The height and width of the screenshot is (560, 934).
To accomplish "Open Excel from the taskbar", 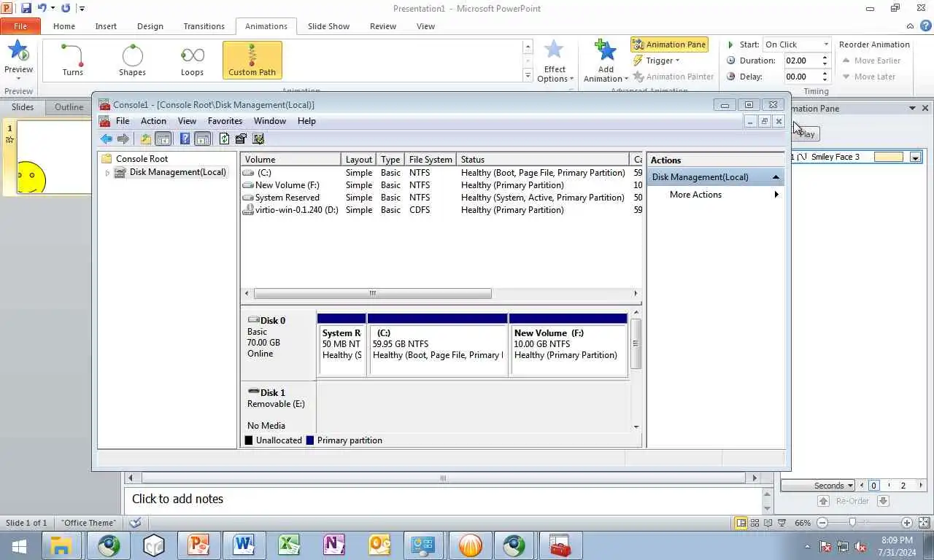I will pos(289,545).
